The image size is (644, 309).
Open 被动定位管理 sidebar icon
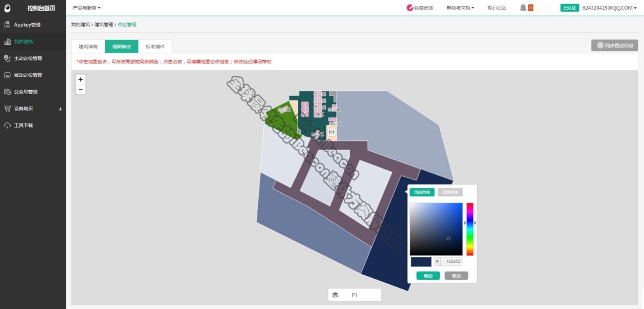[x=7, y=75]
